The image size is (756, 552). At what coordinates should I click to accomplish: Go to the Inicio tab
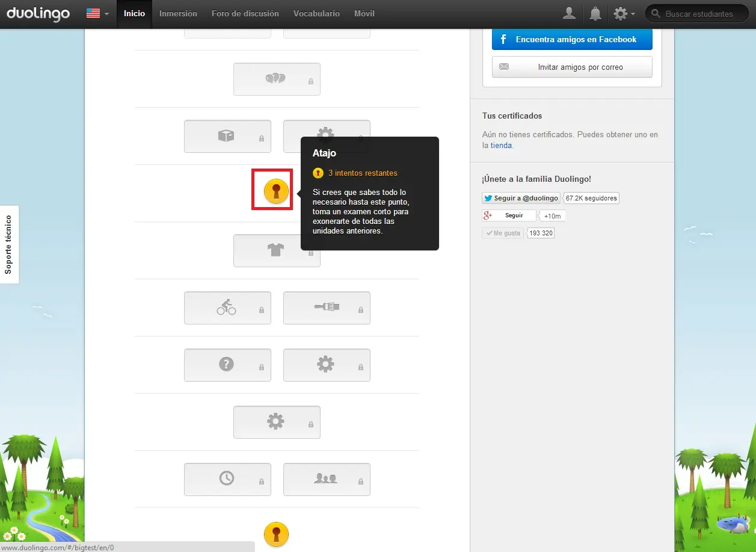pyautogui.click(x=134, y=13)
